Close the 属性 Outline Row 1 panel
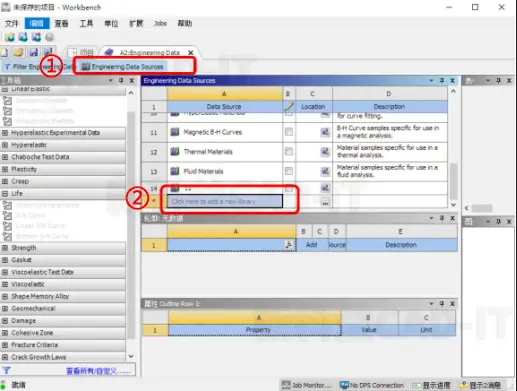 452,303
